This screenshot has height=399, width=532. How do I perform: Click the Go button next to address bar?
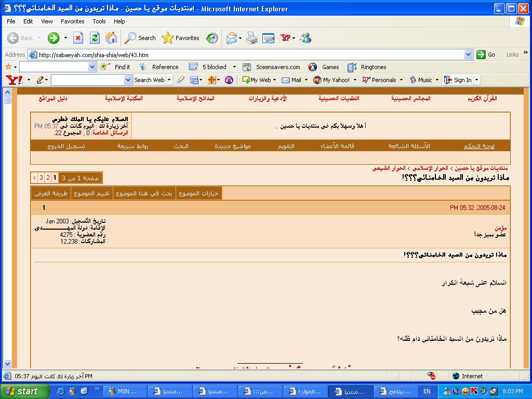[x=486, y=55]
